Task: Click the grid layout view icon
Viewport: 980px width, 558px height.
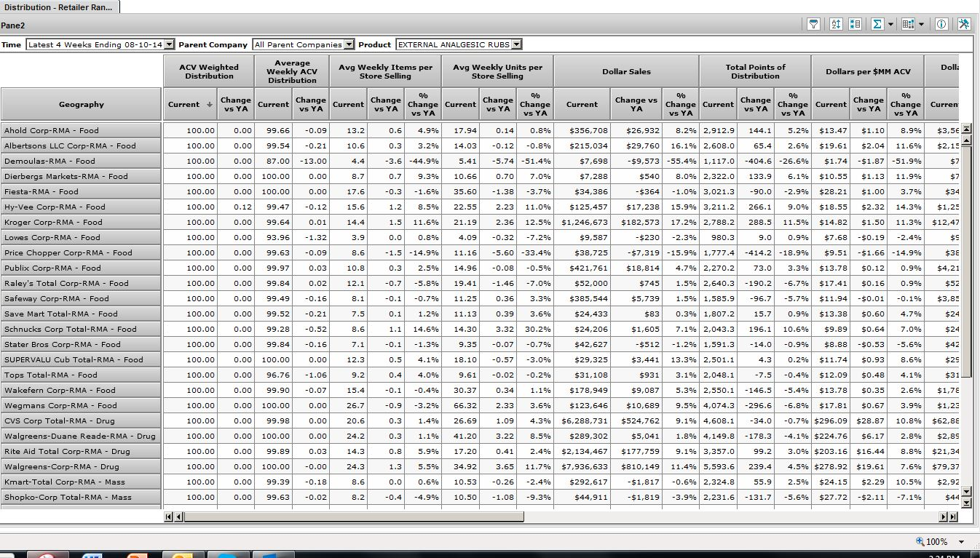Action: (907, 24)
